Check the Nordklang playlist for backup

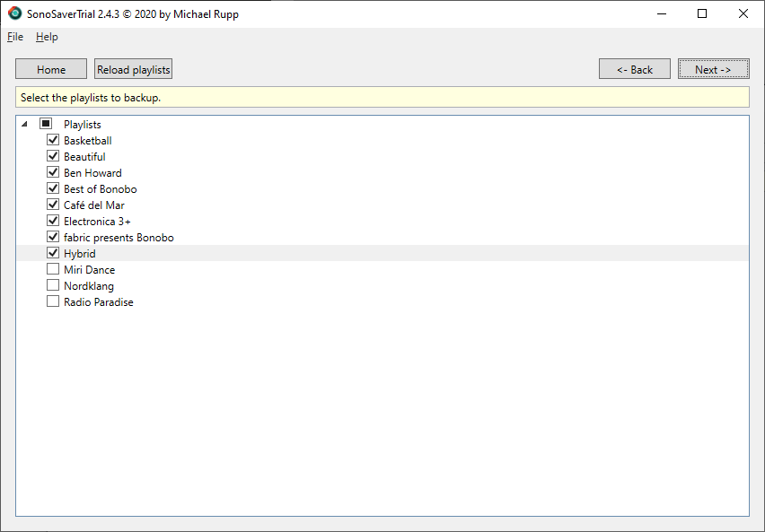point(53,285)
